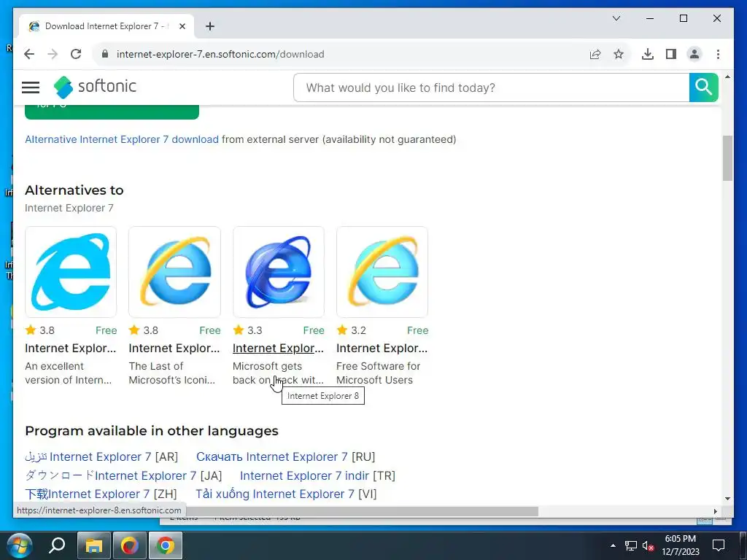Click the scroll down arrow
747x560 pixels.
pyautogui.click(x=727, y=499)
